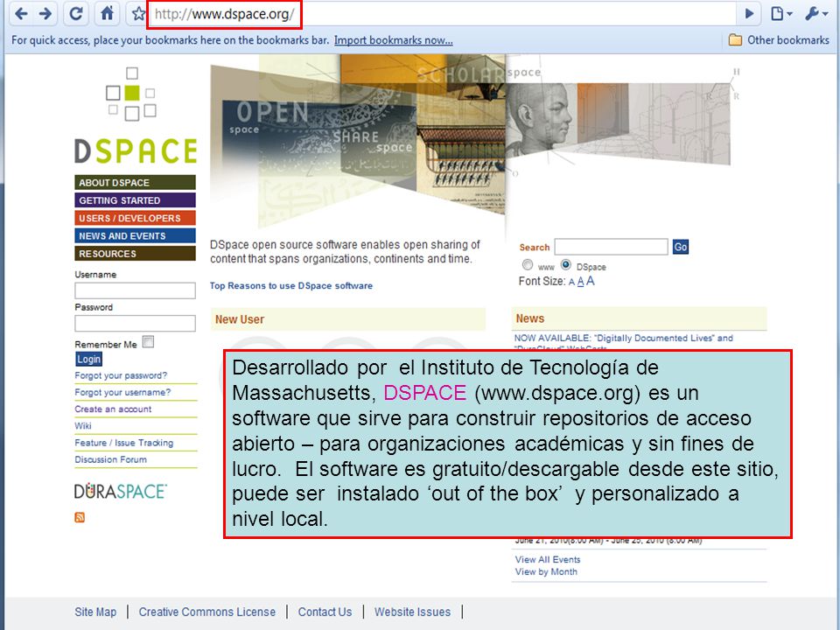The height and width of the screenshot is (630, 840).
Task: Open Feature / Issue Tracking link
Action: tap(124, 443)
